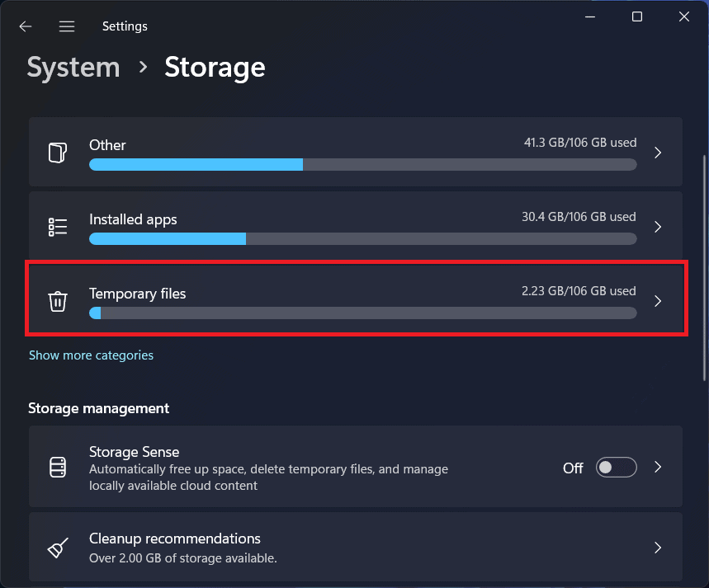Click the Storage Sense drive icon
This screenshot has height=588, width=709.
[x=57, y=467]
